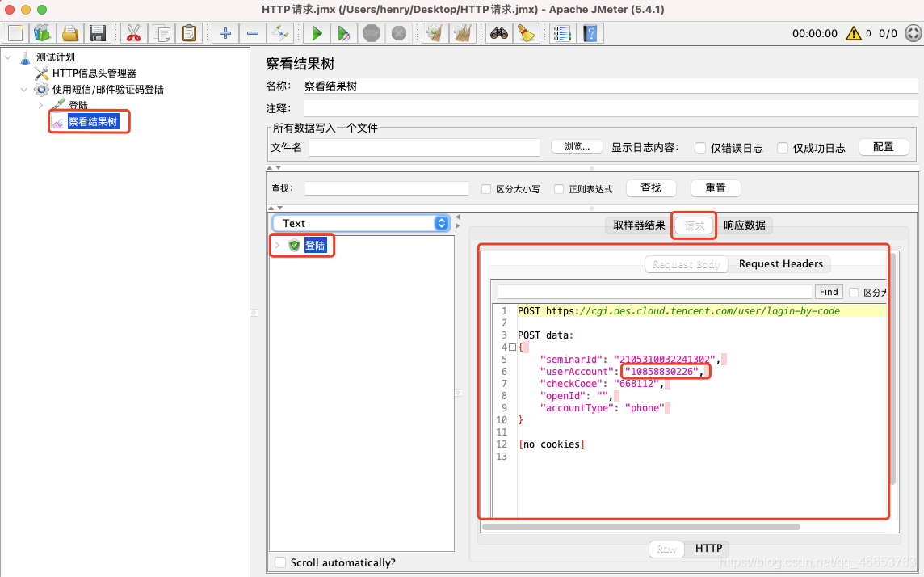Image resolution: width=924 pixels, height=577 pixels.
Task: Click the 查找 search button
Action: pos(650,188)
